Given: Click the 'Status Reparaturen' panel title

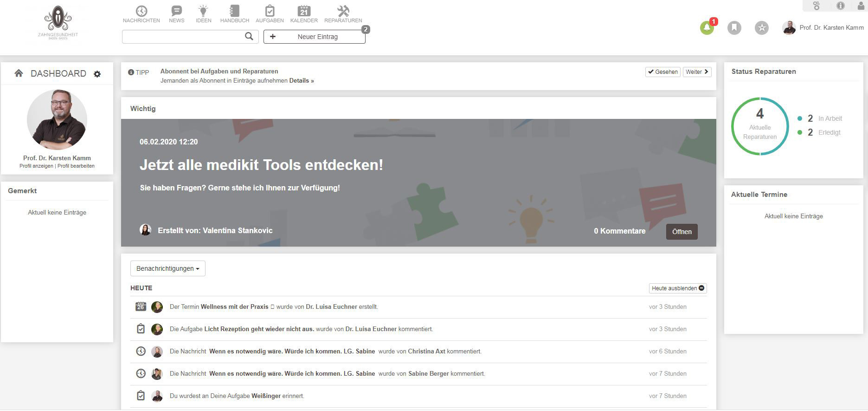Looking at the screenshot, I should tap(764, 72).
